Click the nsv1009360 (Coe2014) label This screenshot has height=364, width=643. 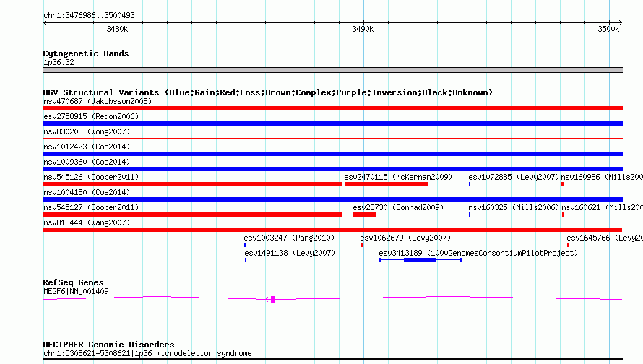point(87,162)
